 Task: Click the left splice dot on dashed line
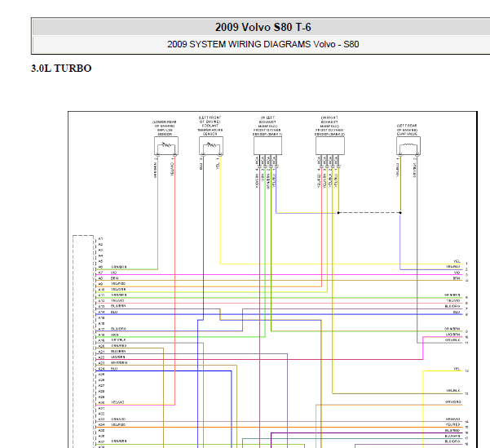pos(338,213)
